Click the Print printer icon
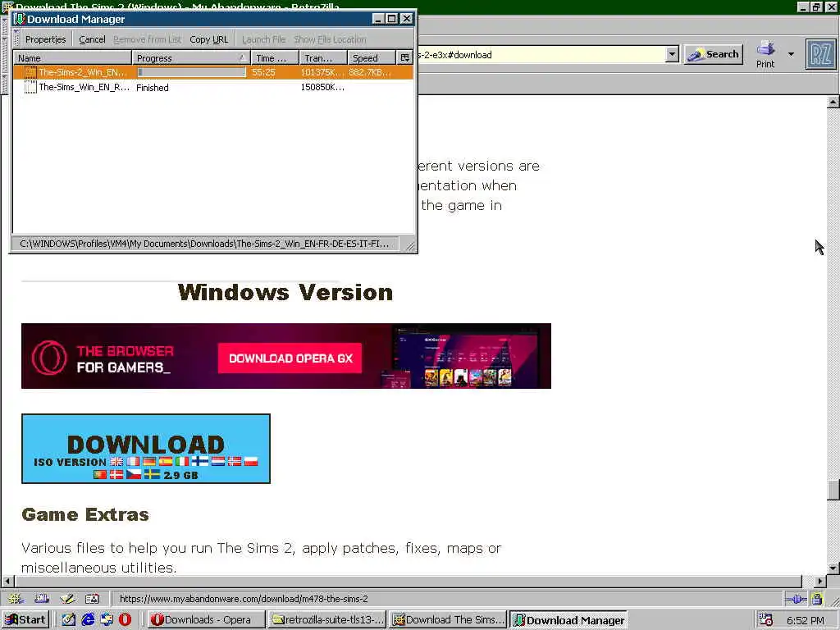 pyautogui.click(x=765, y=48)
